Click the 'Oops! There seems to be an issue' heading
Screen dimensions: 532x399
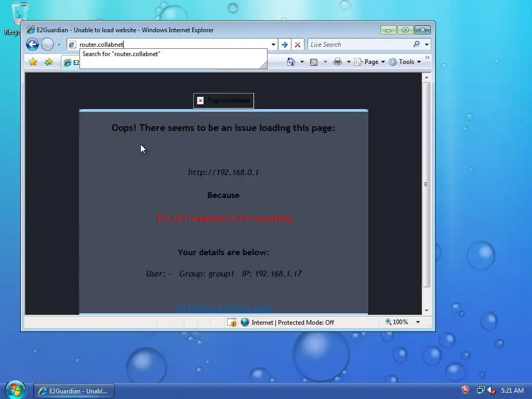click(x=223, y=128)
